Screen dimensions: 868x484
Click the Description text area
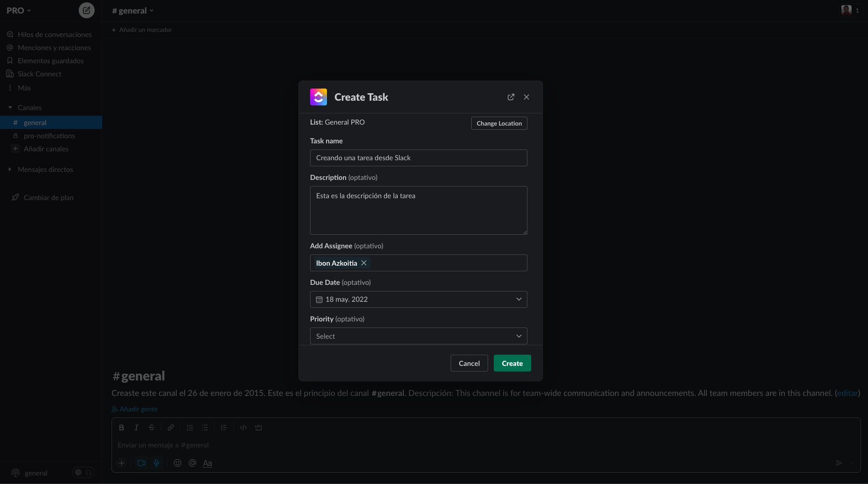pyautogui.click(x=419, y=210)
